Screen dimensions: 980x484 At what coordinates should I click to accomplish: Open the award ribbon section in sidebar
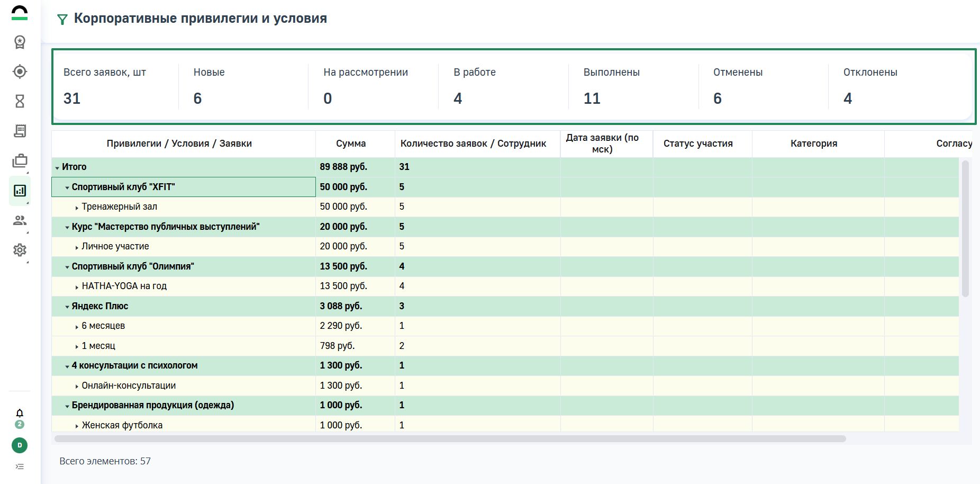(x=20, y=42)
